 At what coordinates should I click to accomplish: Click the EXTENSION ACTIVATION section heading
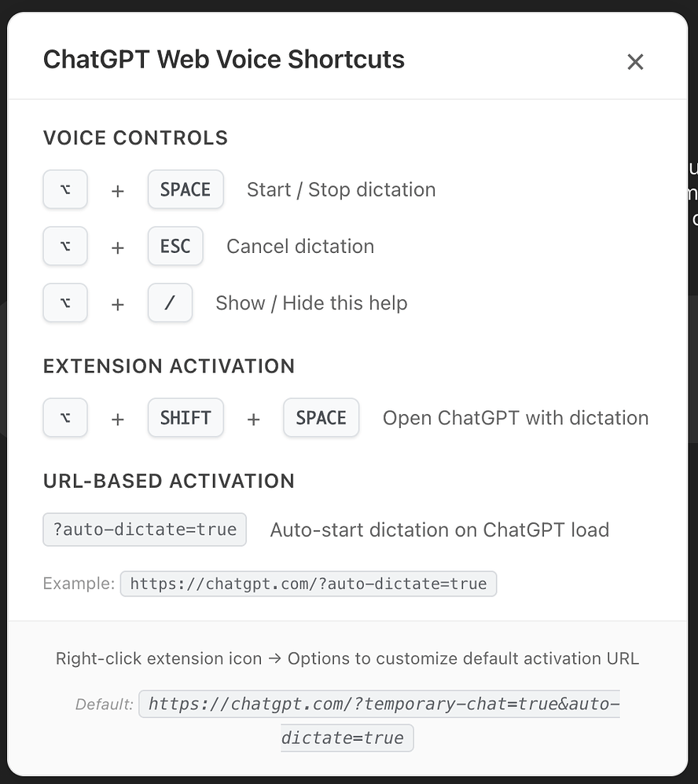pos(168,366)
